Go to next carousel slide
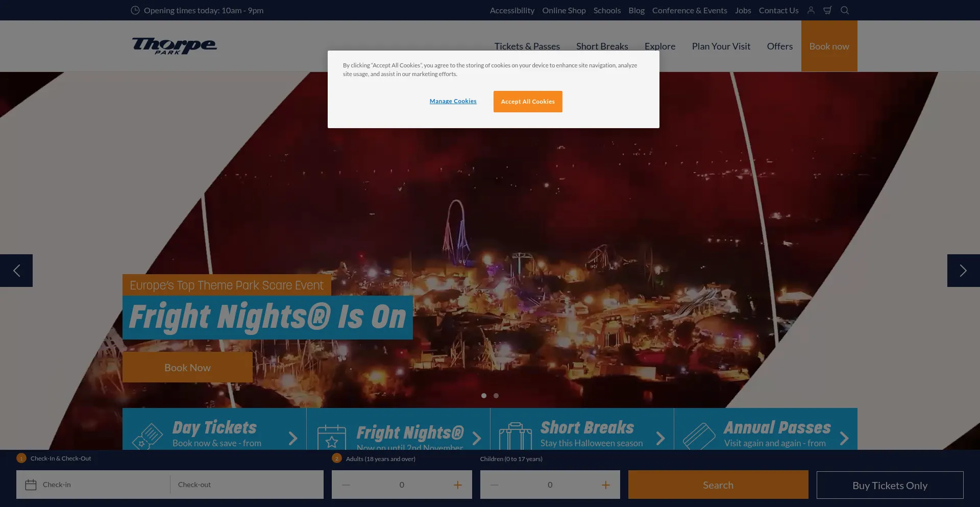980x507 pixels. 964,271
